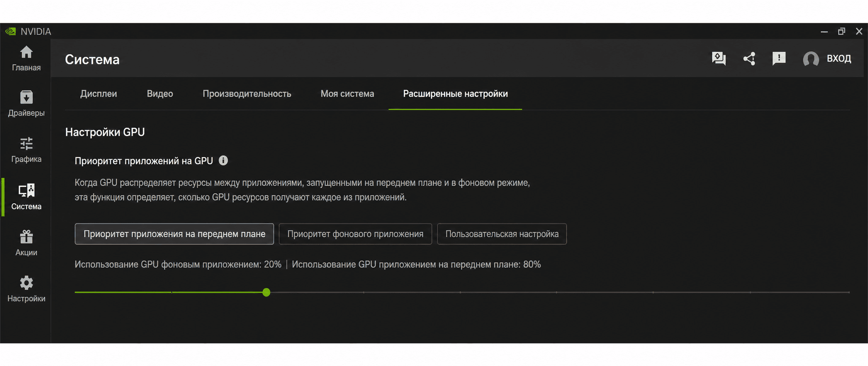Choose Приоритет приложения на переднем плане

[174, 234]
